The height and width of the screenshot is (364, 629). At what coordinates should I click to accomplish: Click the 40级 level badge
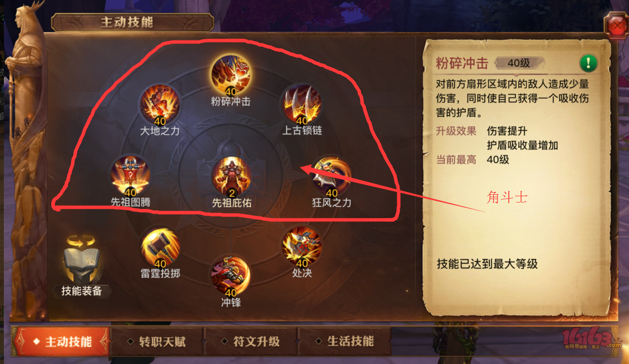[519, 63]
